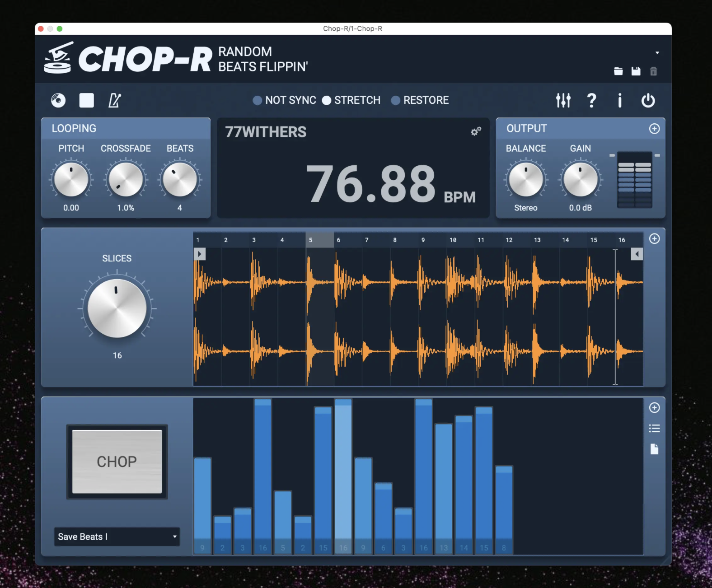
Task: Click the CROSSFADE knob
Action: pyautogui.click(x=126, y=179)
